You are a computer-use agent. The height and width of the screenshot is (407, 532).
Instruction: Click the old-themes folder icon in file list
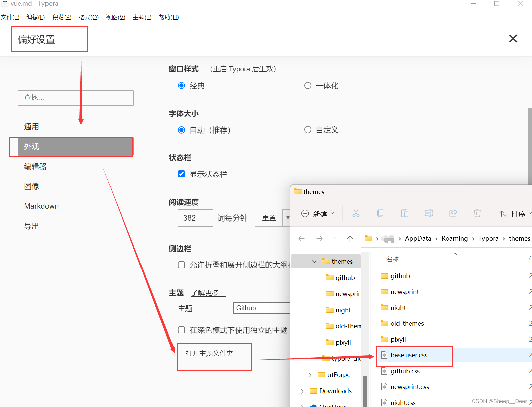384,323
